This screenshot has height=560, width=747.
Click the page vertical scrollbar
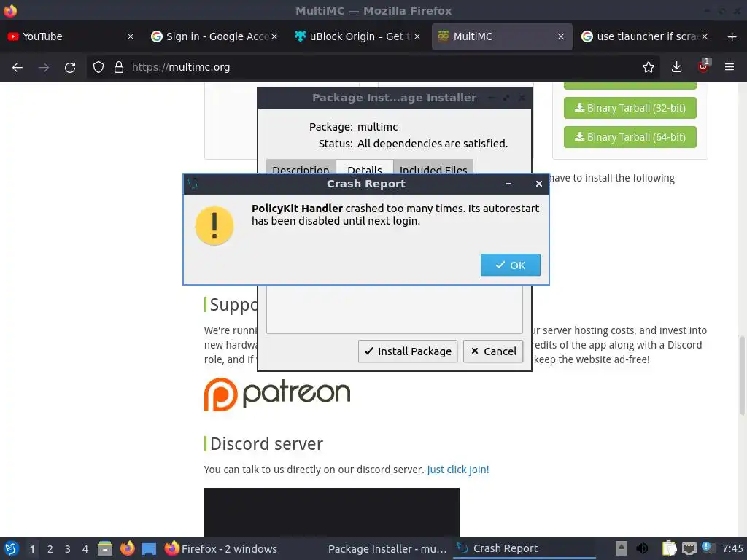click(743, 376)
